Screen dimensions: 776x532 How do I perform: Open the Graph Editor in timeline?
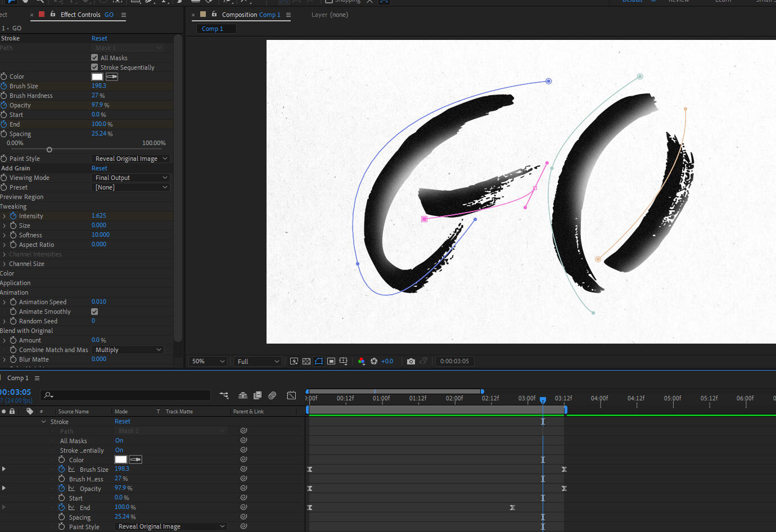click(x=291, y=395)
